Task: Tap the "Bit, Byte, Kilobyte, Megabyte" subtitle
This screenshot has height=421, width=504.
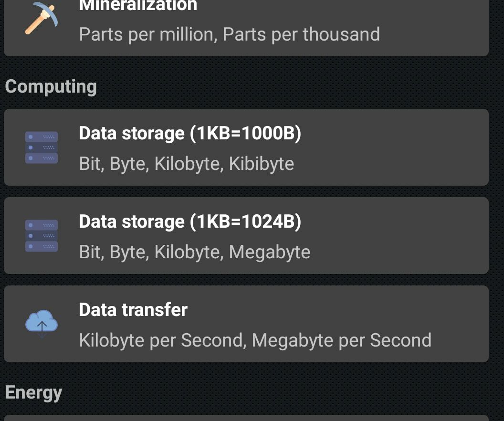Action: point(194,252)
